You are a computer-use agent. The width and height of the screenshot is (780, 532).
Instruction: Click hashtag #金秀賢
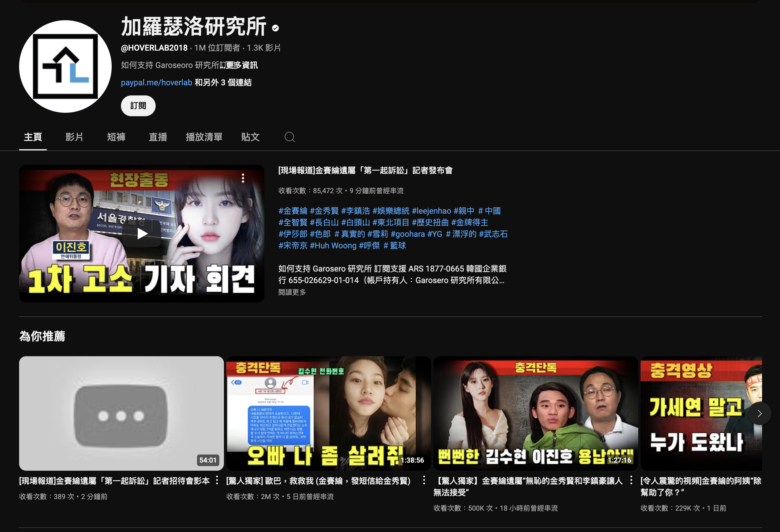pos(324,211)
